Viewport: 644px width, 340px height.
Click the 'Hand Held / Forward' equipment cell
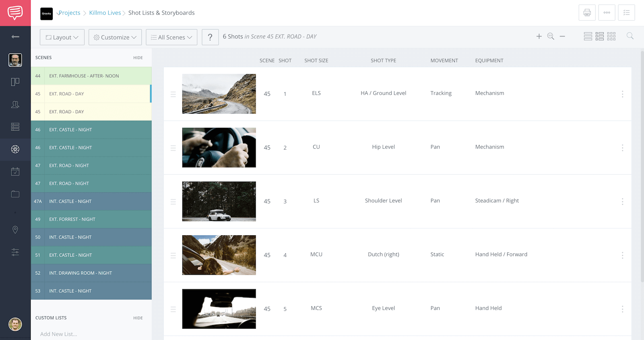pos(501,254)
